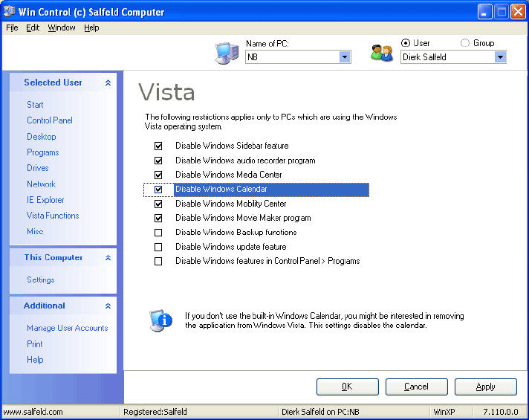
Task: Open the Programs section
Action: [x=43, y=152]
